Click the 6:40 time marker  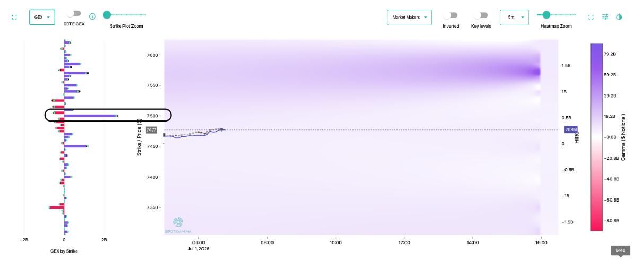point(620,250)
